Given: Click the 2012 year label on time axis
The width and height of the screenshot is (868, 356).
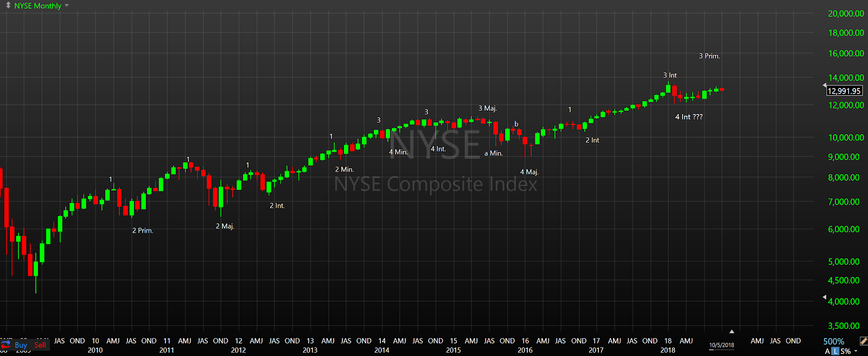Looking at the screenshot, I should [238, 350].
